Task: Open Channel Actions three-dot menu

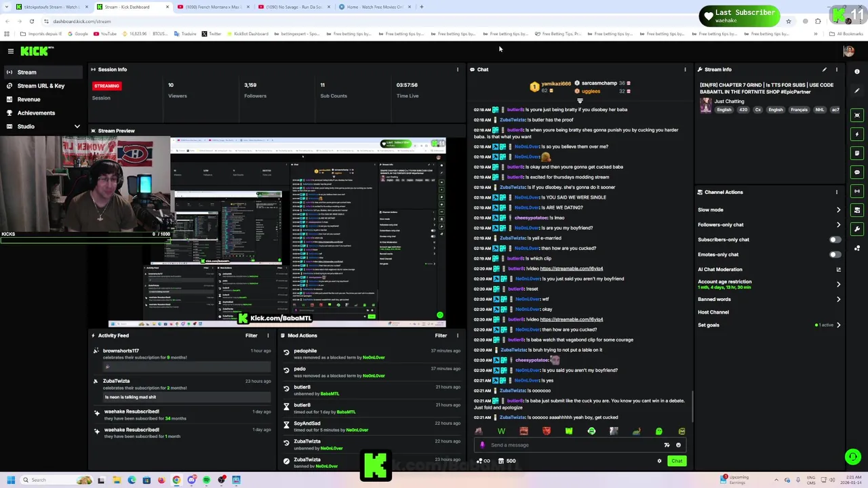Action: 836,192
